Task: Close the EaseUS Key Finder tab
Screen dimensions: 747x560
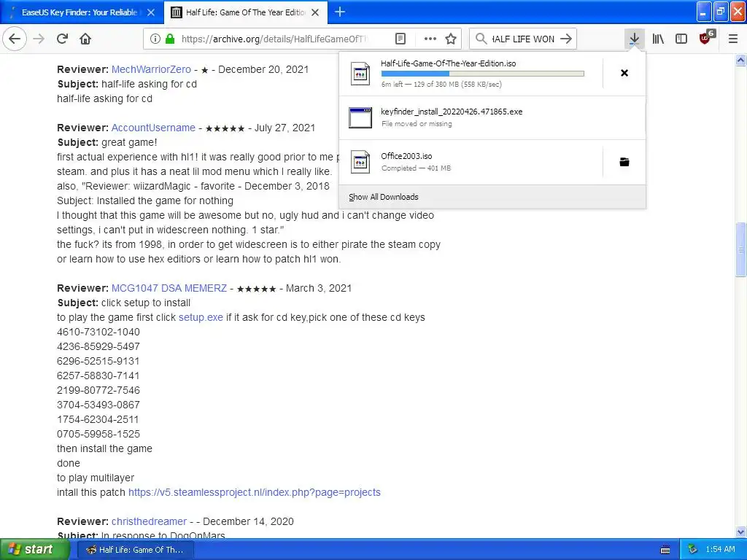Action: point(150,12)
